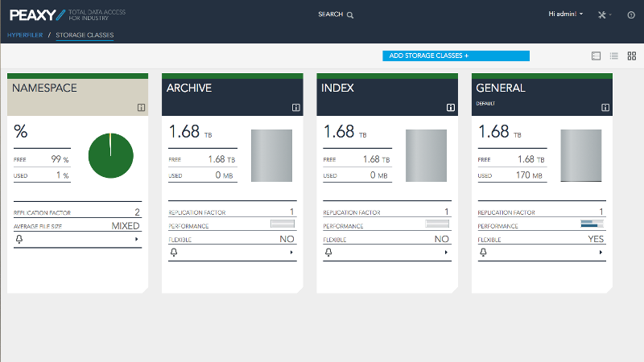Click the GENERAL performance level bar
The height and width of the screenshot is (362, 644).
click(592, 224)
